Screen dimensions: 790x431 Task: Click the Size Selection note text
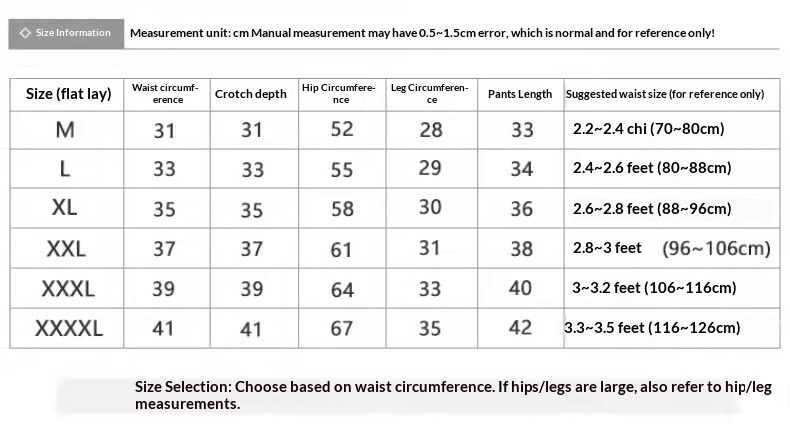[453, 395]
